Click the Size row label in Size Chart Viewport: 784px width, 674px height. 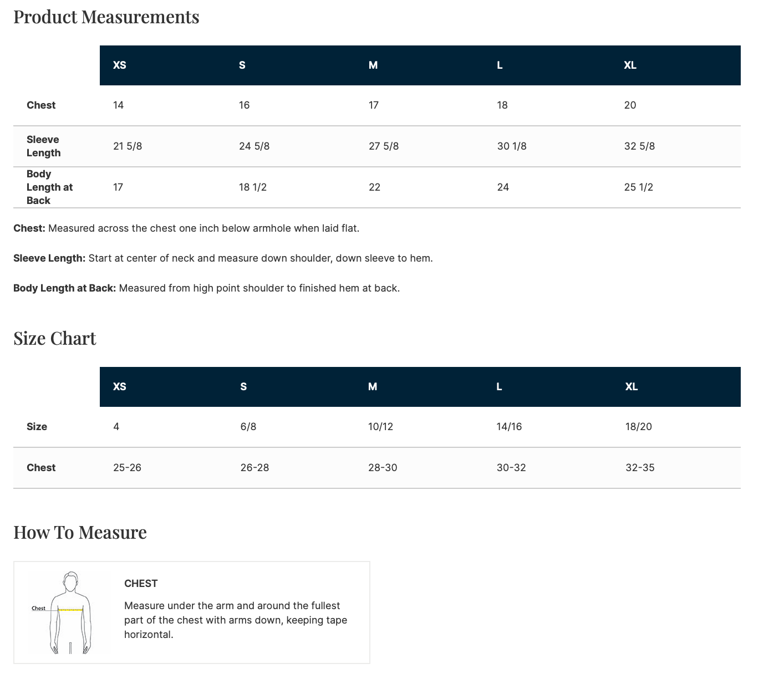point(37,427)
